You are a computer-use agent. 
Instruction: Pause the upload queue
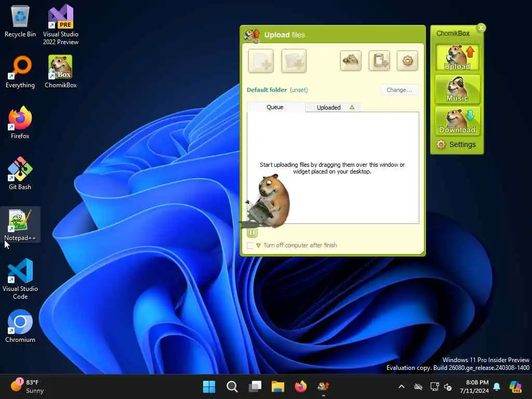252,233
